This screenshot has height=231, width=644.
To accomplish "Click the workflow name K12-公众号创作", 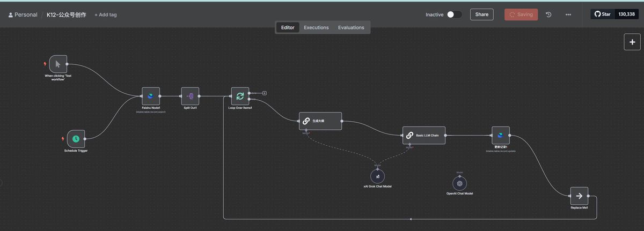I will pos(67,14).
